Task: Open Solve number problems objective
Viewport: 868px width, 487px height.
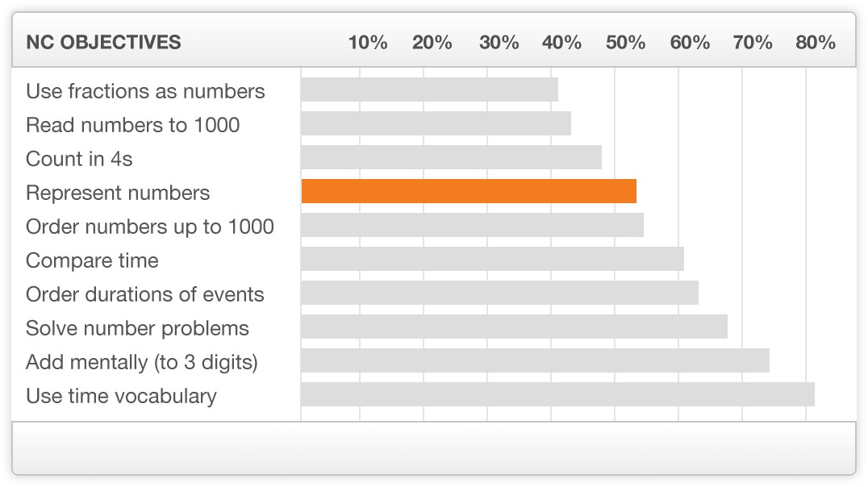Action: (x=137, y=328)
